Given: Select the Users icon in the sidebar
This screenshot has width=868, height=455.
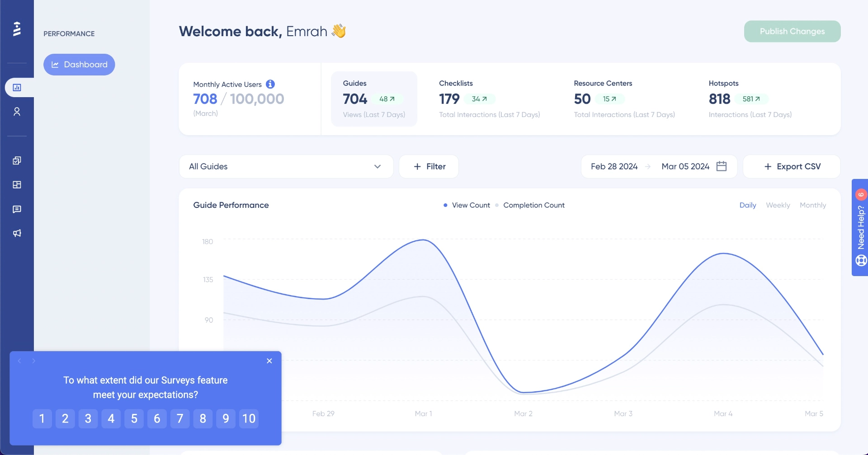Looking at the screenshot, I should [17, 112].
